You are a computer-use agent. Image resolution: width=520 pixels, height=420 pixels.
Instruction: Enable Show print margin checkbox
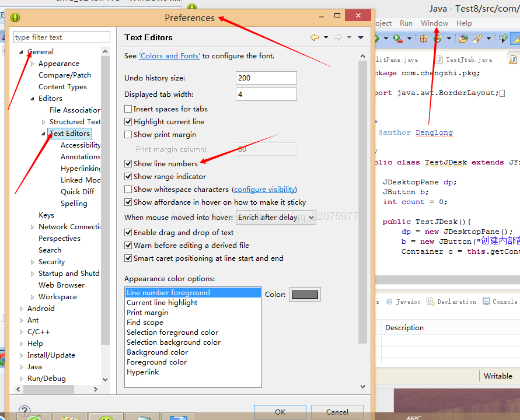128,135
